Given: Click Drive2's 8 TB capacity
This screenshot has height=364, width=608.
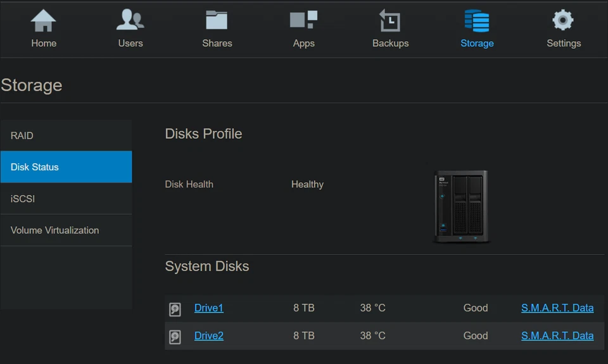Looking at the screenshot, I should tap(304, 336).
